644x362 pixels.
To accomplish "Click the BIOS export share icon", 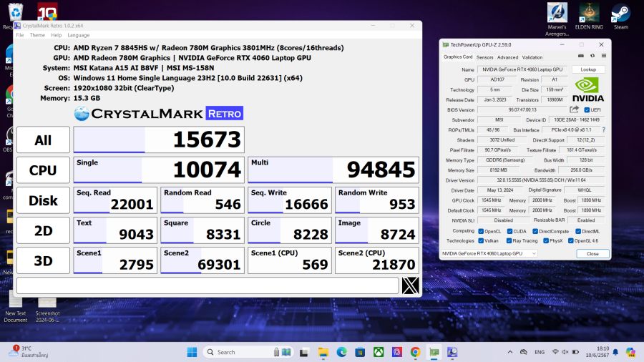I will [x=574, y=109].
